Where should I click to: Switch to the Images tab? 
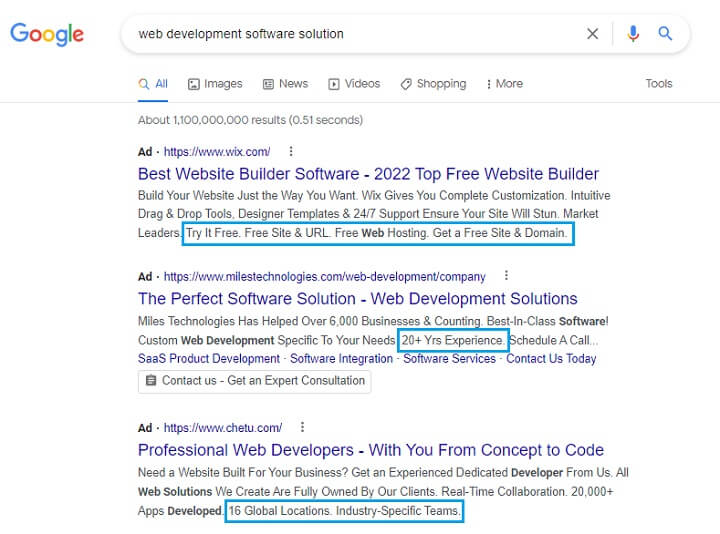point(215,84)
